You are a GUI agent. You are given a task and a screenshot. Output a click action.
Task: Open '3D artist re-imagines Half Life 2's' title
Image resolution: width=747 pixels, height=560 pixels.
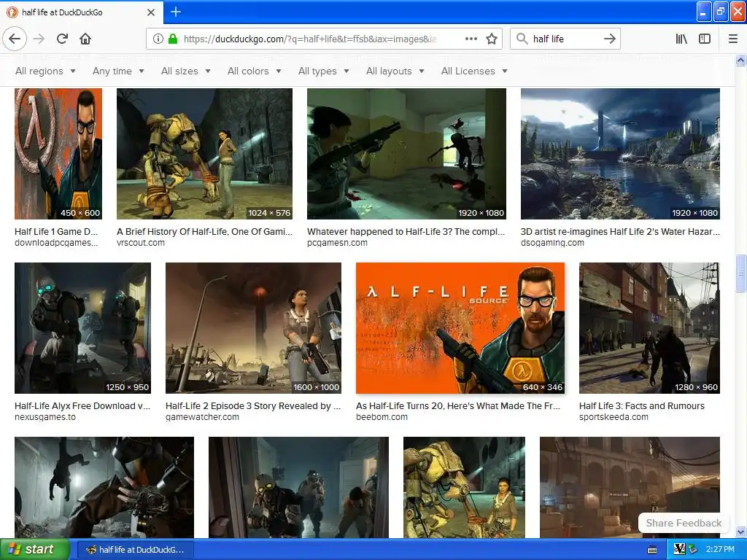coord(620,231)
